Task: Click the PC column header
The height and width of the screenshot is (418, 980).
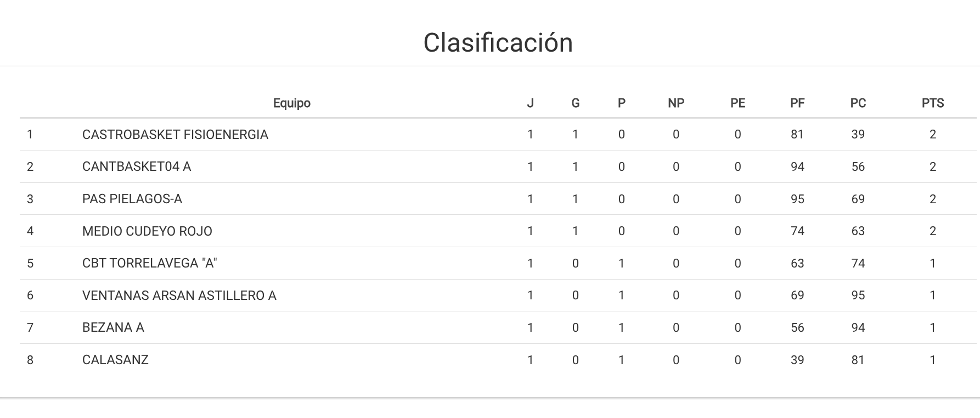Action: point(858,103)
